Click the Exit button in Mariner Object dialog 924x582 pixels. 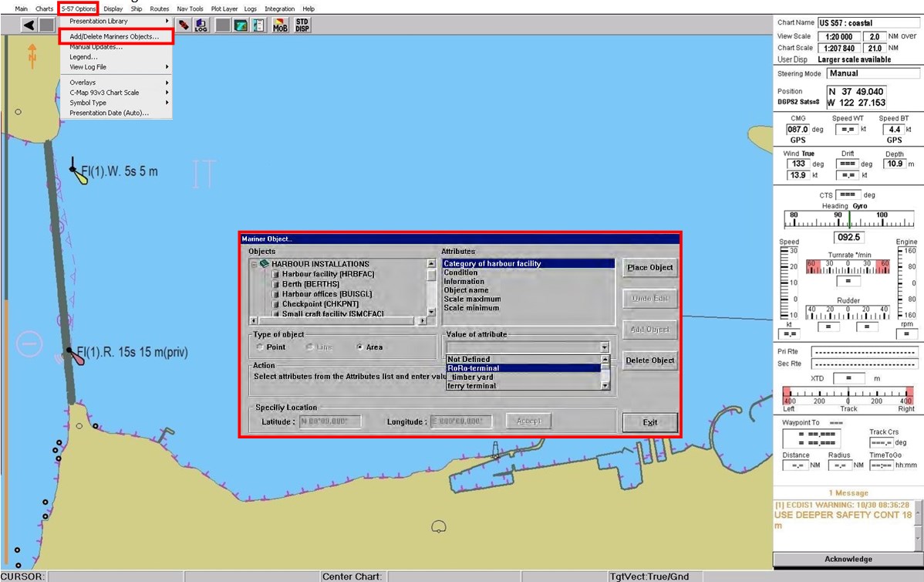click(x=650, y=423)
